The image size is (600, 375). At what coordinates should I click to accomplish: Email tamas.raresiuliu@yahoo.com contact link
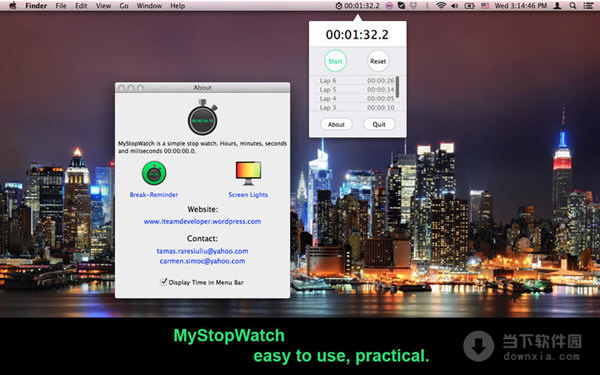(x=202, y=251)
